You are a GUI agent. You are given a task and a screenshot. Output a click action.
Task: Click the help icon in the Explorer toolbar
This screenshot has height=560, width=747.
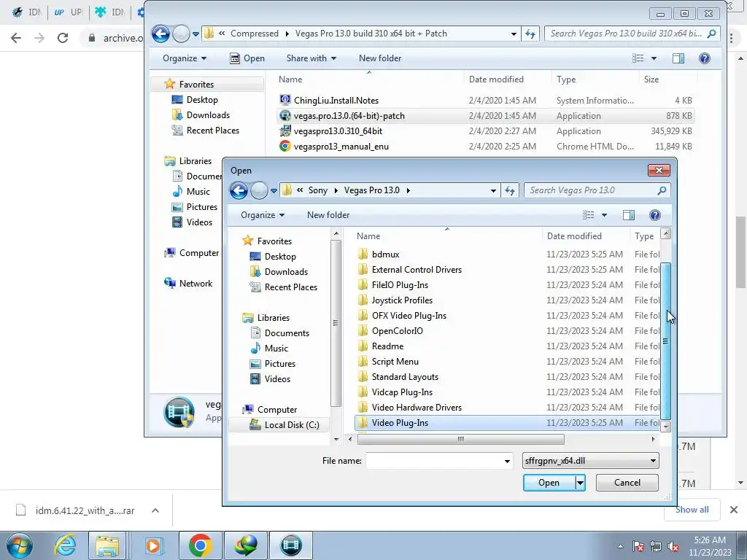(x=705, y=58)
